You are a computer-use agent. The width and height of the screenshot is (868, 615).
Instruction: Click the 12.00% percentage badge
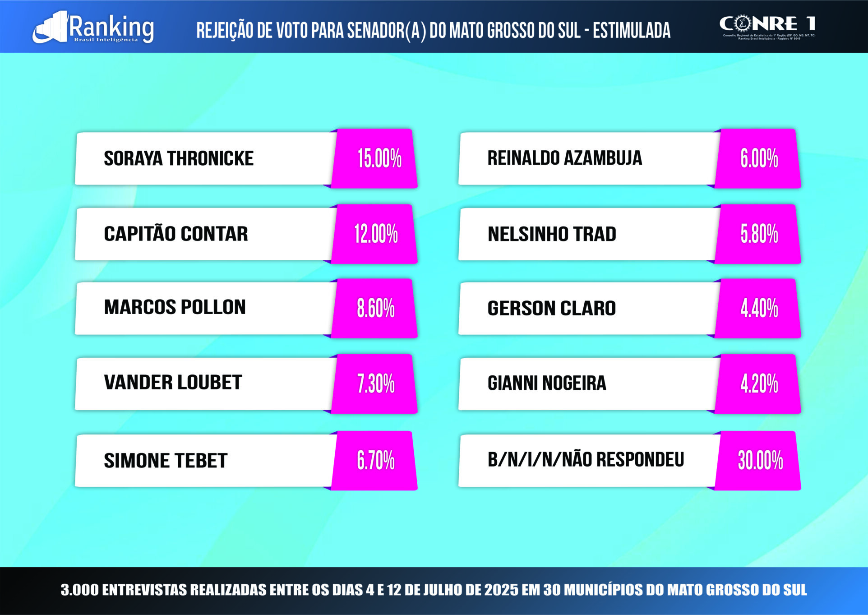374,234
